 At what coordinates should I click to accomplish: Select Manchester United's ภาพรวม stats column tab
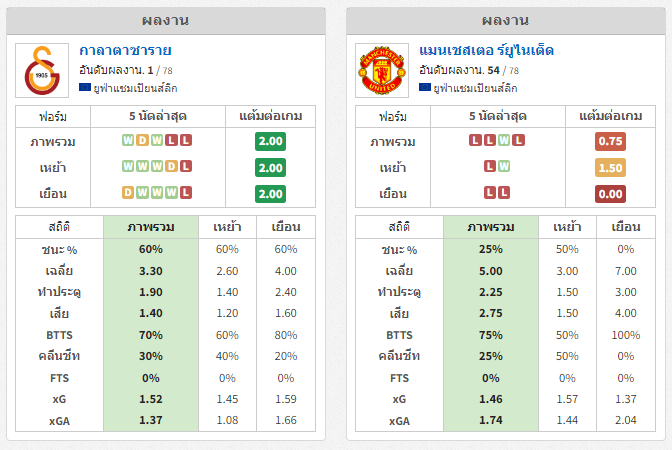click(491, 227)
